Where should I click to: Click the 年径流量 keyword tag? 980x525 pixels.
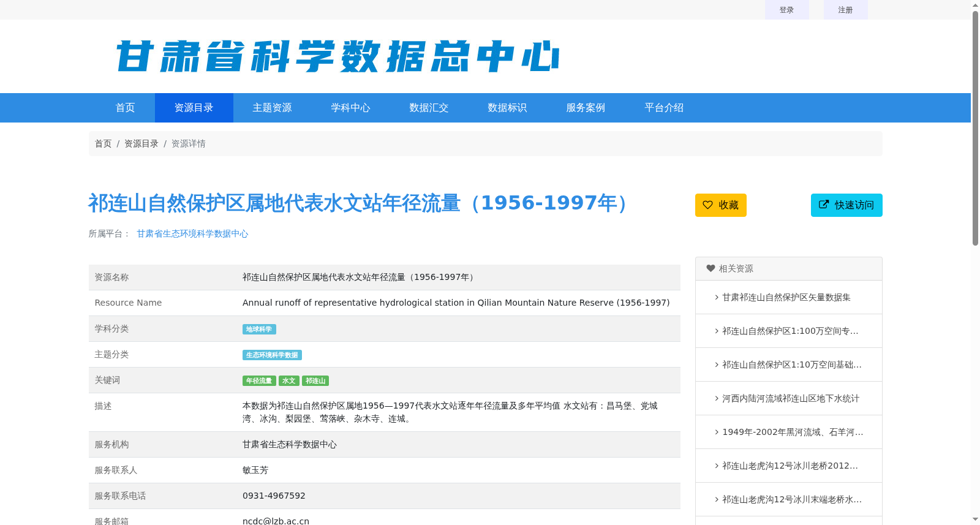click(259, 381)
